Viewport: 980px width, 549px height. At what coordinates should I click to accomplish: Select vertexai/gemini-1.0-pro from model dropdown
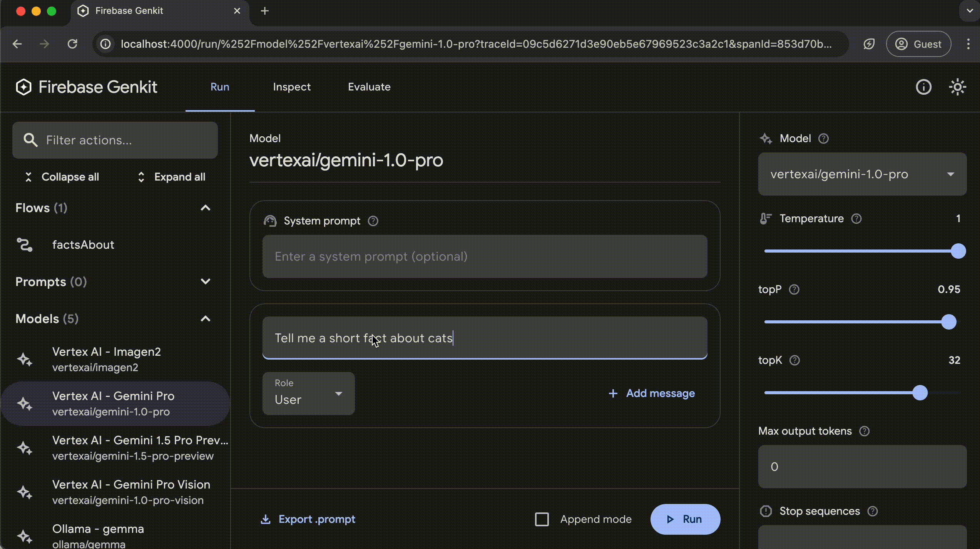(863, 174)
